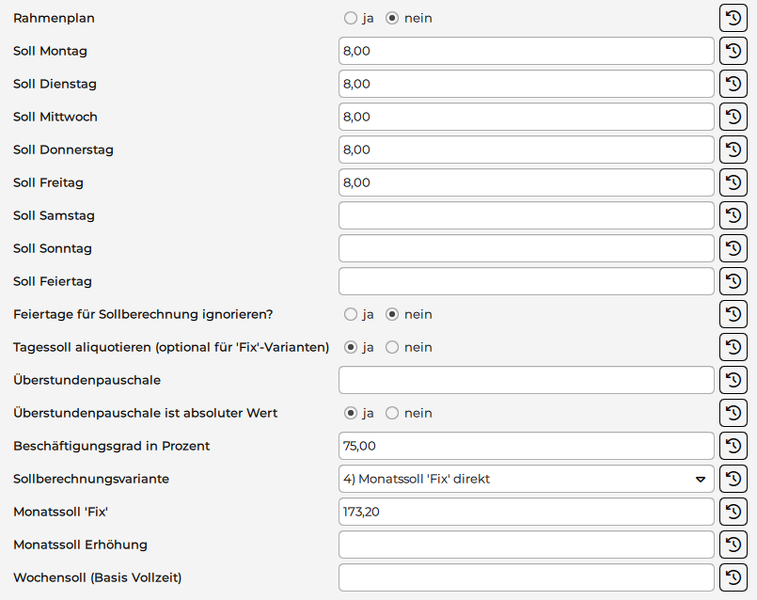
Task: Open history for Wochensoll (Basis Vollzeit)
Action: (733, 577)
